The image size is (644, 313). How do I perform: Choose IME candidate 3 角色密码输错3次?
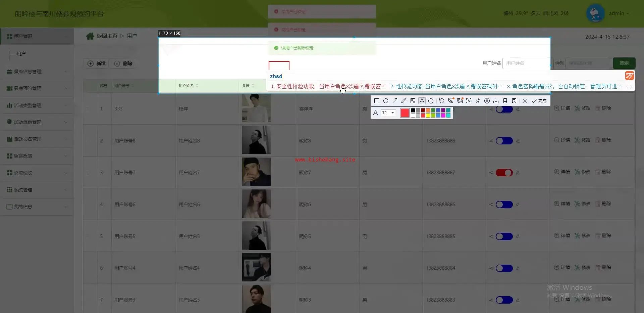click(564, 86)
